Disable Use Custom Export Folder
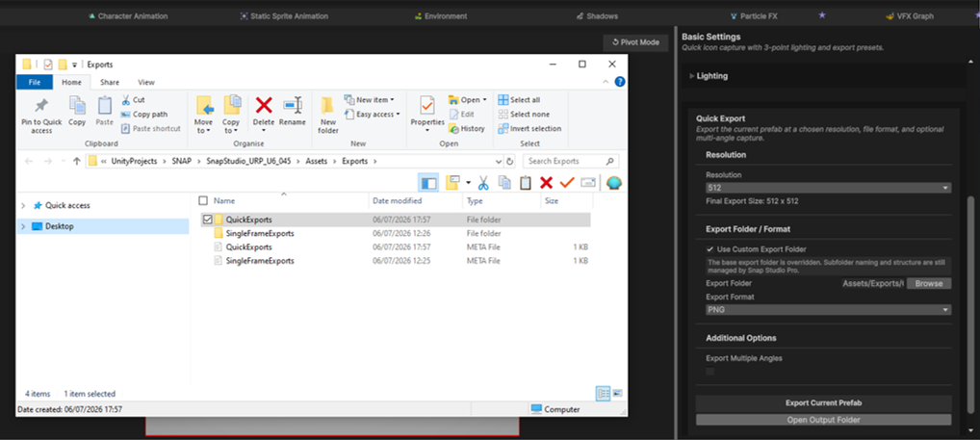 pyautogui.click(x=710, y=249)
